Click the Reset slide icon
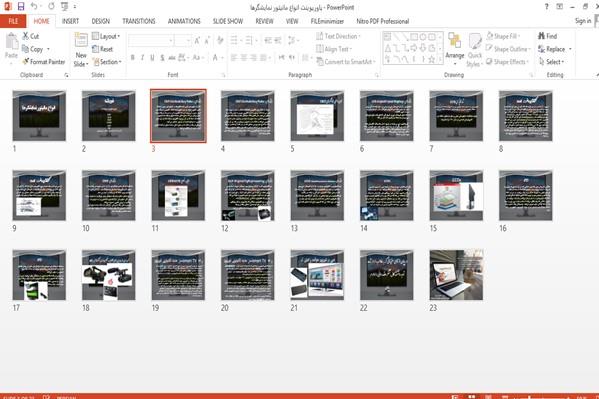The width and height of the screenshot is (599, 399). pos(96,49)
